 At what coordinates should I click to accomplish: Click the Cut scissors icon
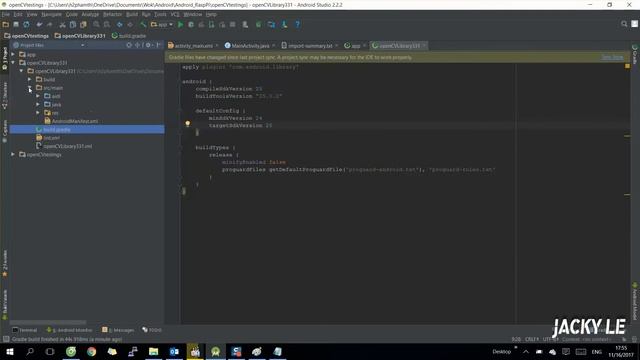coord(62,24)
